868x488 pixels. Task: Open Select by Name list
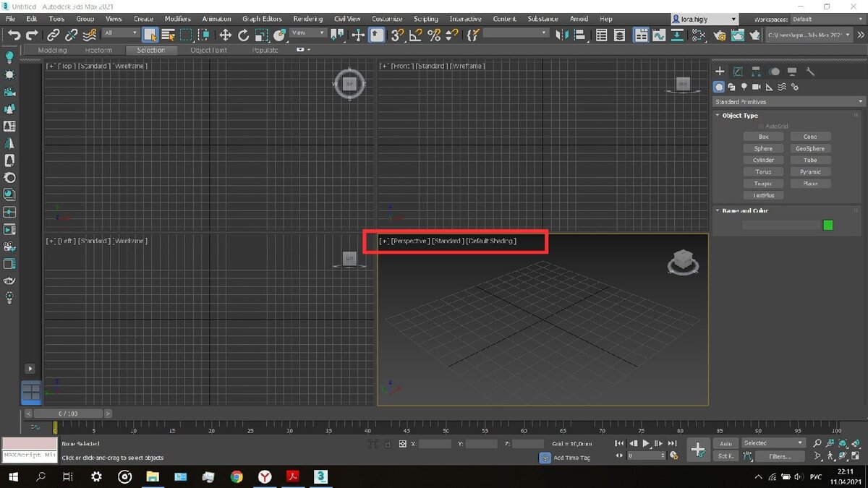168,34
